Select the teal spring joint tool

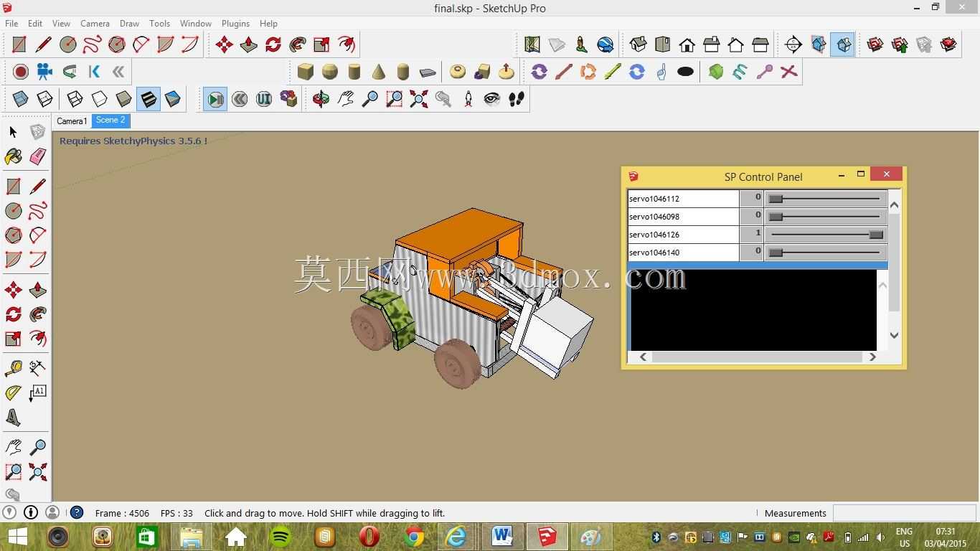pos(740,72)
